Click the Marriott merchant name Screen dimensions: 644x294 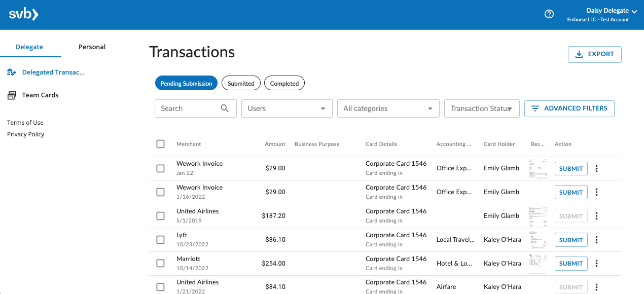[x=189, y=259]
